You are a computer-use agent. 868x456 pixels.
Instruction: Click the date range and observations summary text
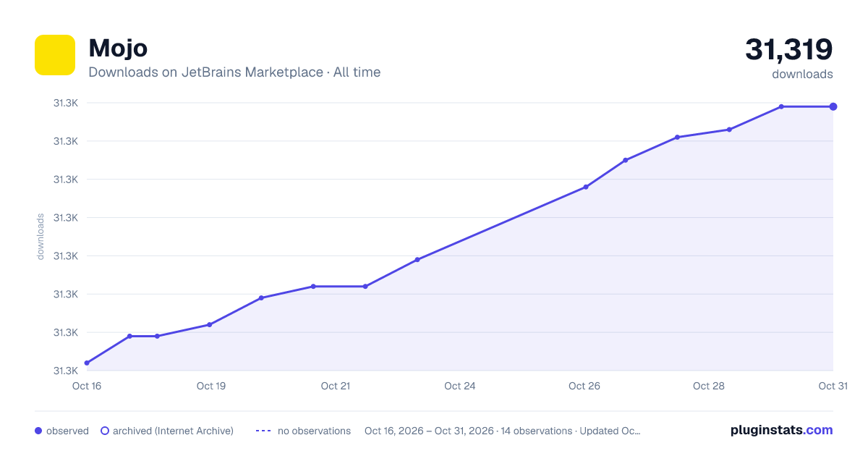click(503, 431)
